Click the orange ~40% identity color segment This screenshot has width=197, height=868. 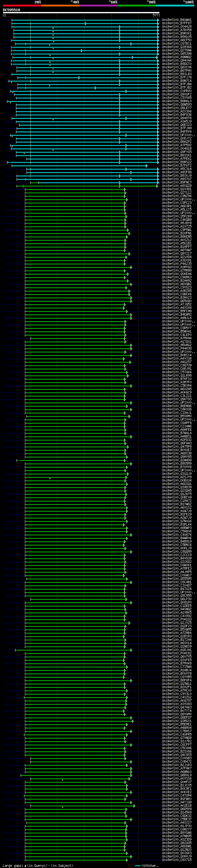[x=60, y=6]
